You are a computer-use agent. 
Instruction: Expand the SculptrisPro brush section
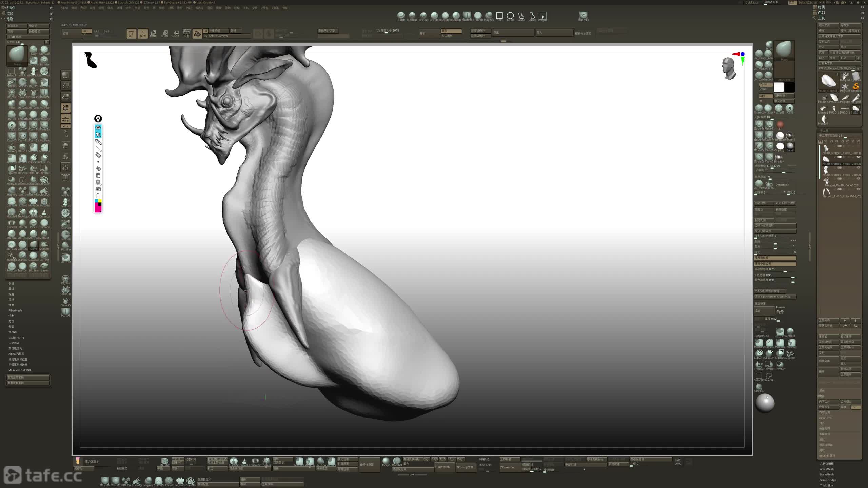(16, 338)
